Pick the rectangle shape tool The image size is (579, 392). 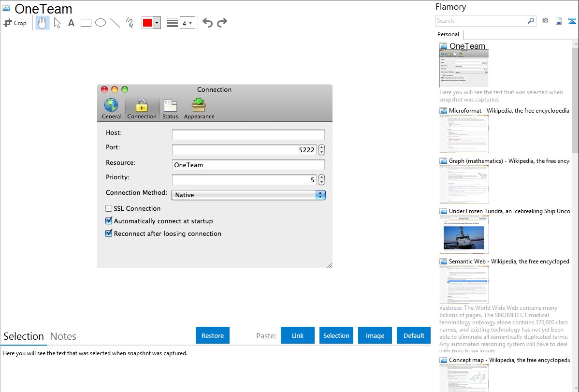click(x=86, y=23)
